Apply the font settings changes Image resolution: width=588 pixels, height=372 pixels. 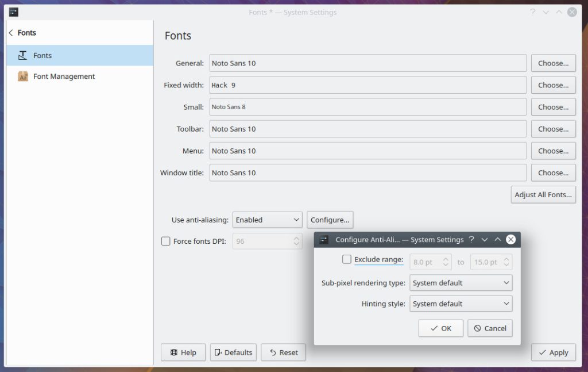(x=553, y=352)
